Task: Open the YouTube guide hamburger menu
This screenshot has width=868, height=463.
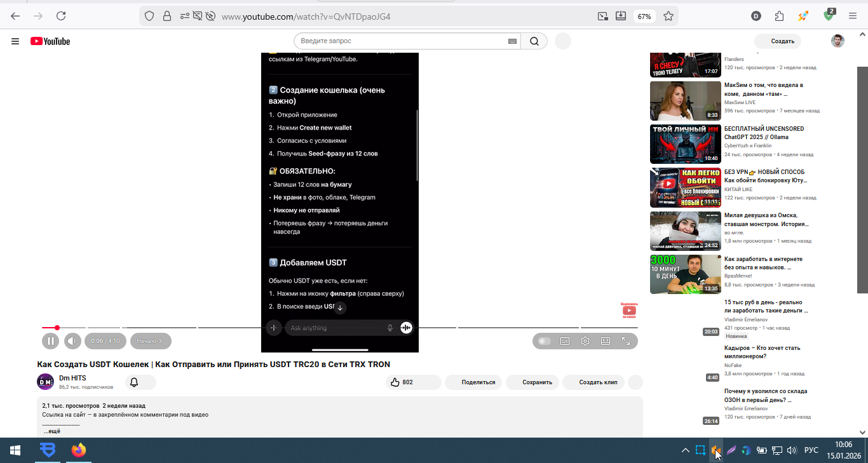Action: (15, 41)
